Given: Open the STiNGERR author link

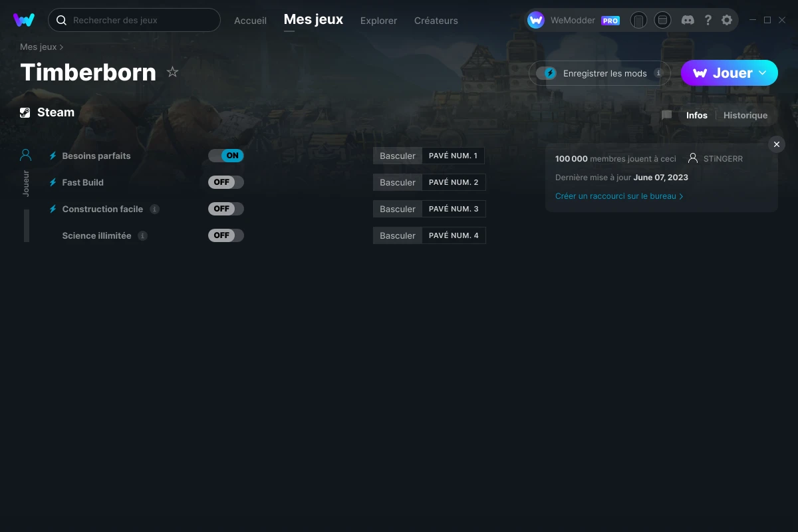Looking at the screenshot, I should (x=723, y=159).
